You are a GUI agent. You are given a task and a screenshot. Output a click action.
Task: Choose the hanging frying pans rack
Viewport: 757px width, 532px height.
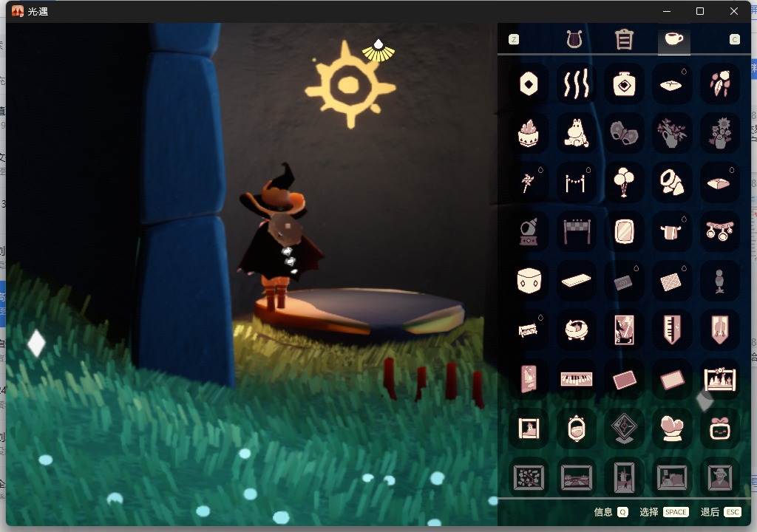pos(719,232)
